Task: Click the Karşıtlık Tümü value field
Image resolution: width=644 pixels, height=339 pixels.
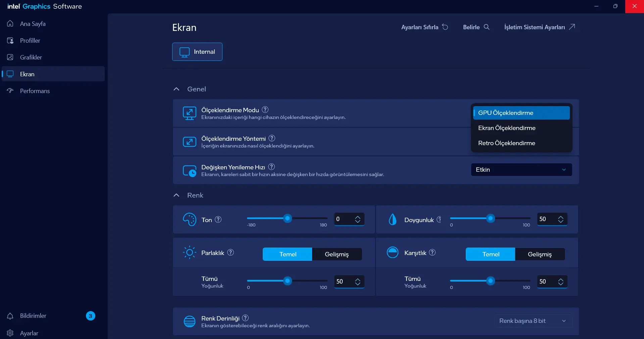Action: (552, 282)
